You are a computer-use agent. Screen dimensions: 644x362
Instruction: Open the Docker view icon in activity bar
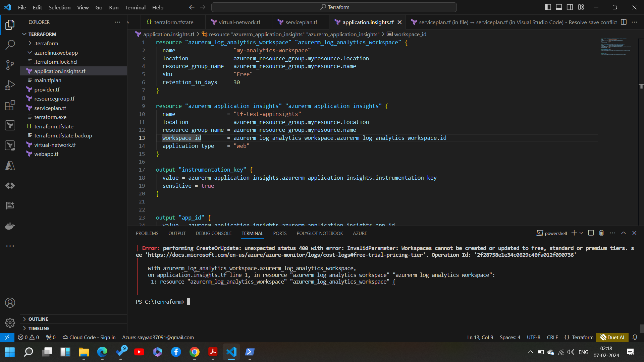[x=10, y=226]
